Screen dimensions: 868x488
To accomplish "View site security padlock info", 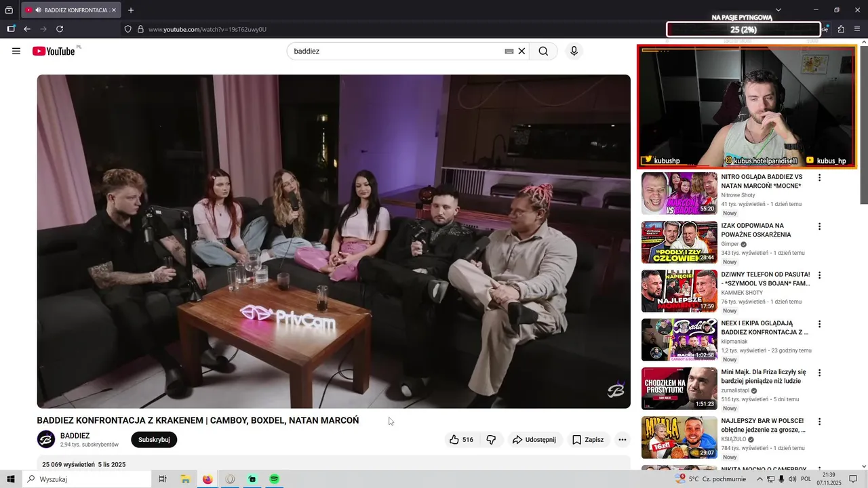I will pyautogui.click(x=140, y=29).
